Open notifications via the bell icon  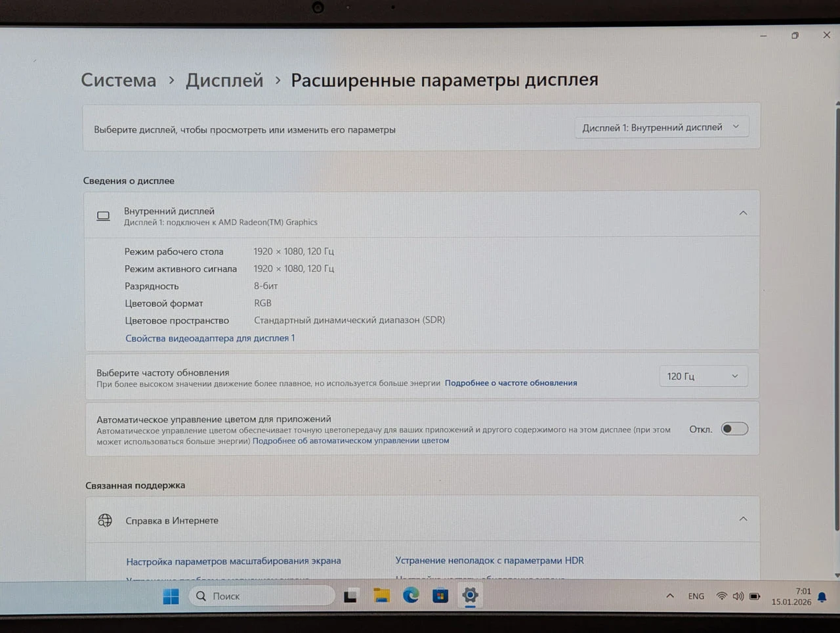tap(822, 597)
